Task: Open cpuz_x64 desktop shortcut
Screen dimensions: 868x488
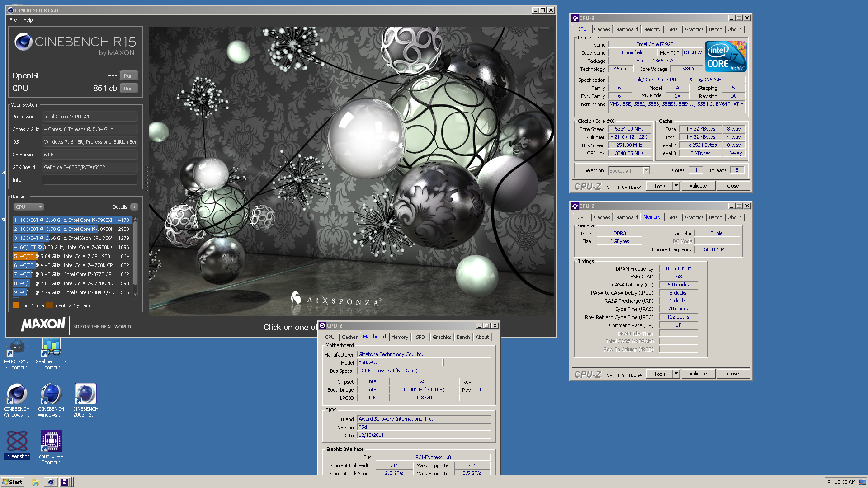Action: pyautogui.click(x=51, y=447)
